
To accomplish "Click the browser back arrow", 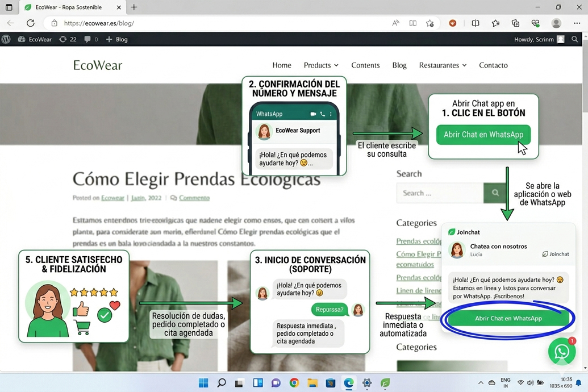I will point(10,23).
